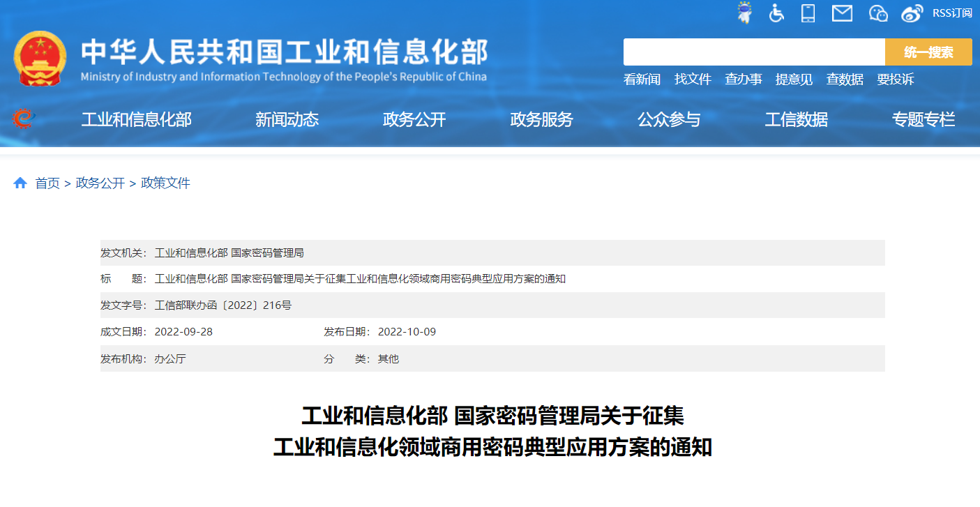Open the email envelope icon

pos(842,13)
